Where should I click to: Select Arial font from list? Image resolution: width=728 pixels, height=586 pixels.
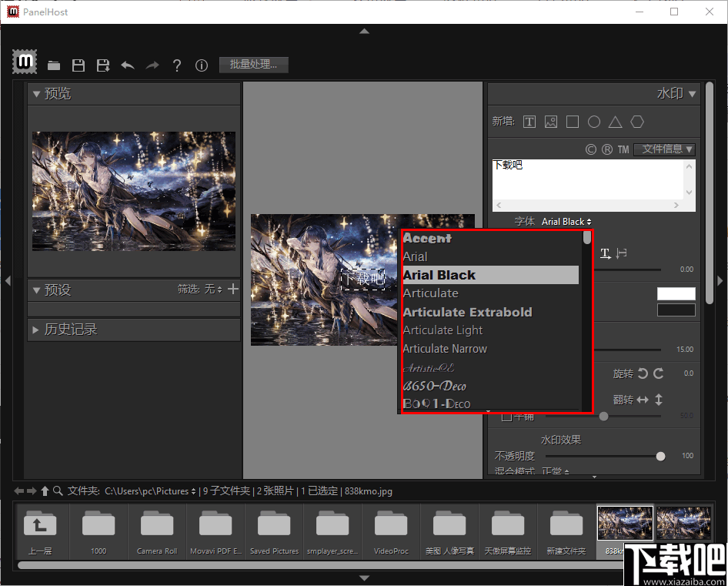pyautogui.click(x=491, y=256)
